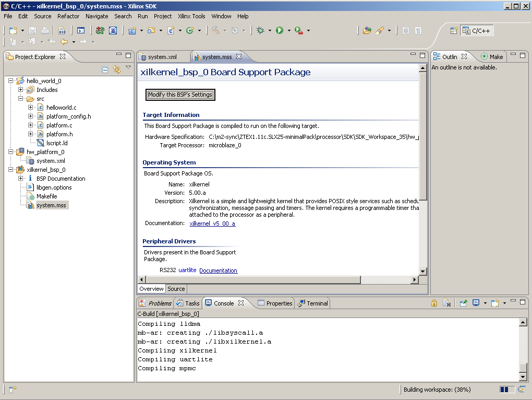The height and width of the screenshot is (400, 532).
Task: Click the Open Console icon
Action: pos(495,303)
